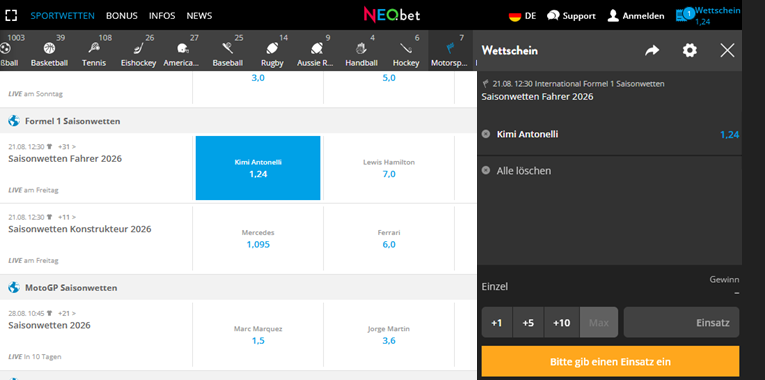Select Jorge Martin odds 3,6
This screenshot has width=765, height=380.
[389, 335]
